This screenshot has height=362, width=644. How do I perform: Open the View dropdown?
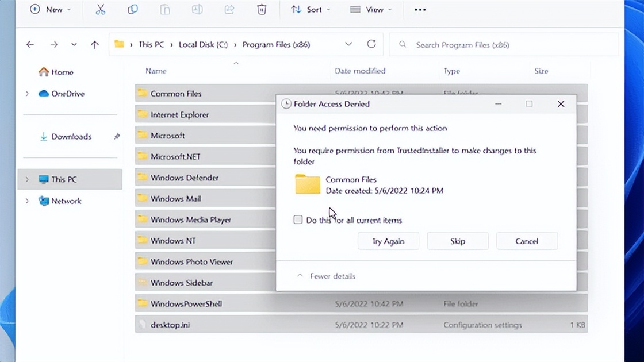click(371, 9)
